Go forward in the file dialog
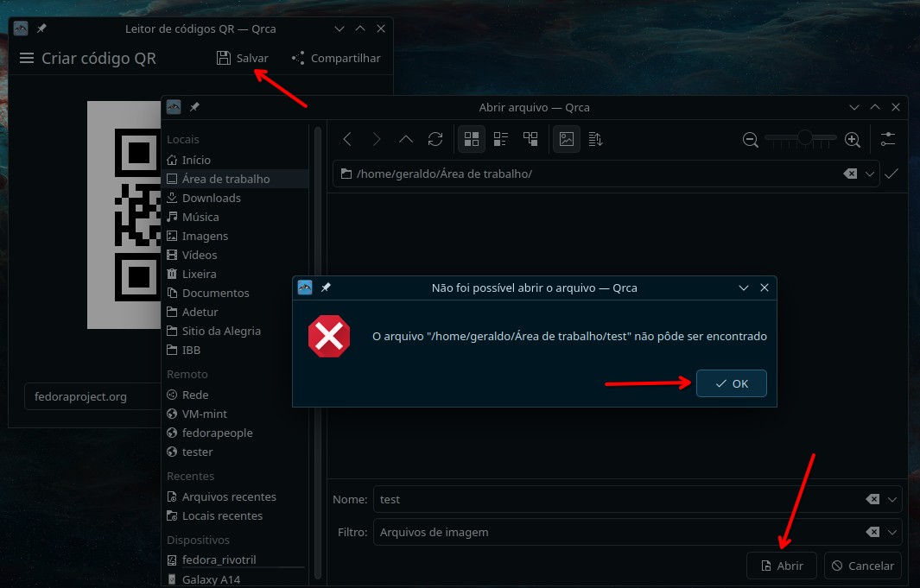 (x=377, y=139)
